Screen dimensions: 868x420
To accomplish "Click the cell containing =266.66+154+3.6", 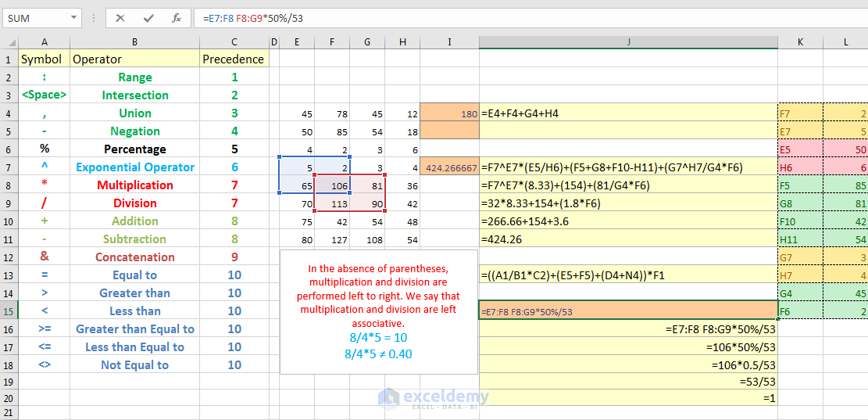I will [x=628, y=221].
